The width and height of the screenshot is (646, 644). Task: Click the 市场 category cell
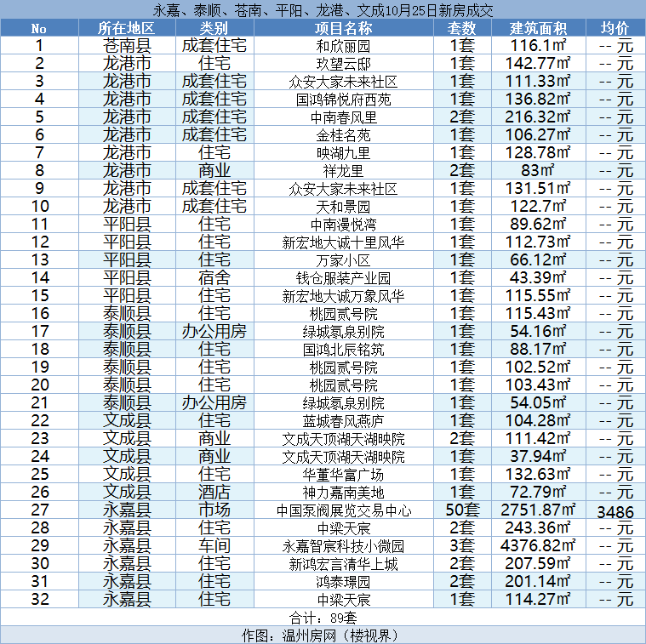pyautogui.click(x=214, y=510)
